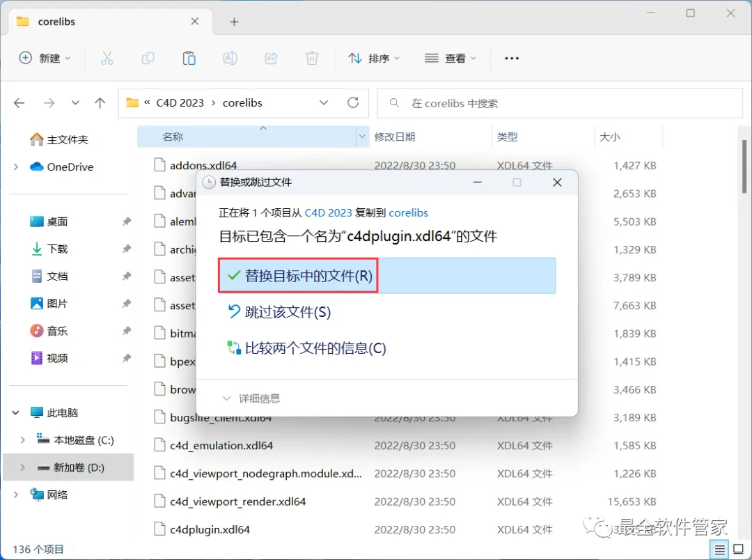Select 替换目标中的文件(R) option
This screenshot has height=560, width=752.
(x=387, y=275)
